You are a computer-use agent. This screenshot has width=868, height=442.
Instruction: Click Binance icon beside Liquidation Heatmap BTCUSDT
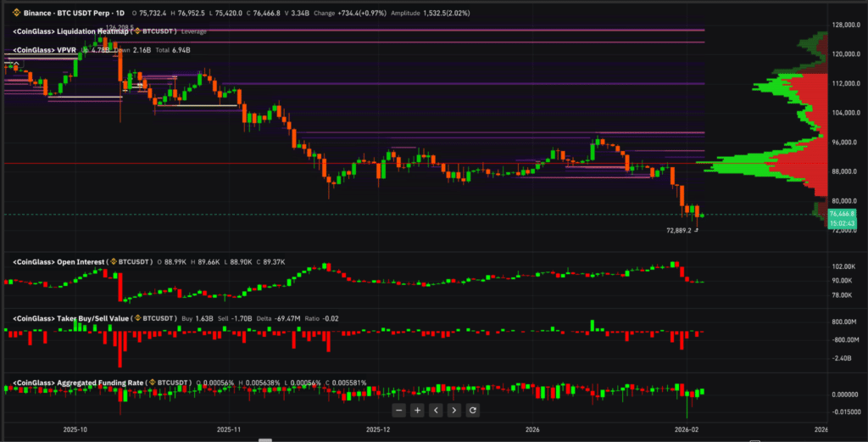[x=138, y=31]
